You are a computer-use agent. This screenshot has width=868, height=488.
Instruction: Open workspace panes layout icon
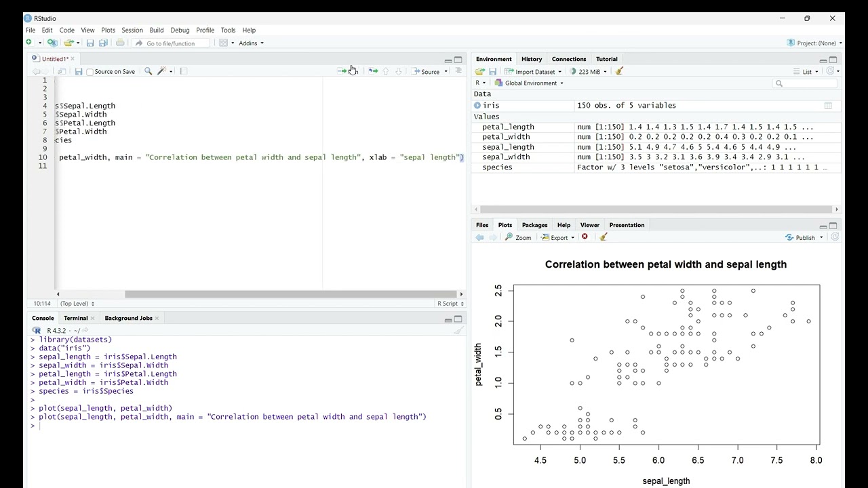click(x=223, y=43)
